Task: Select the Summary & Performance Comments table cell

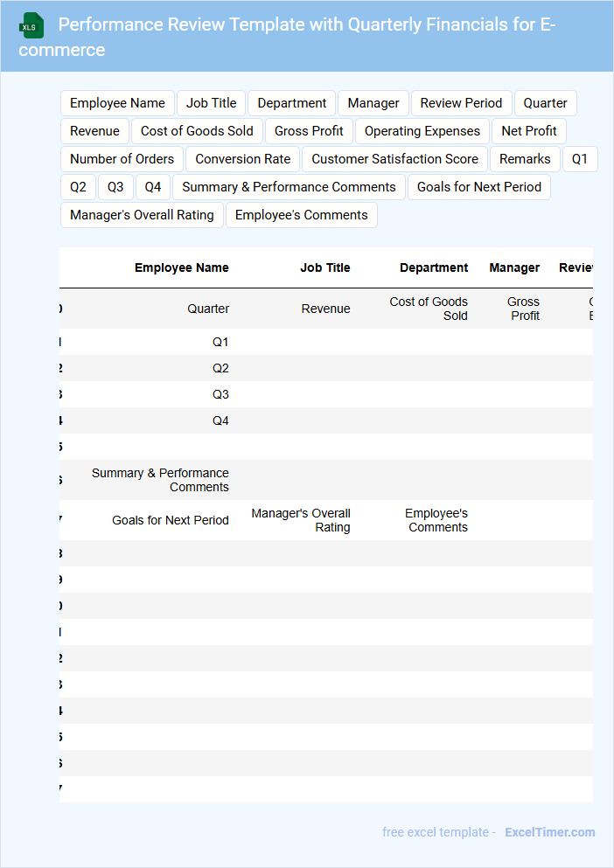Action: (x=160, y=480)
